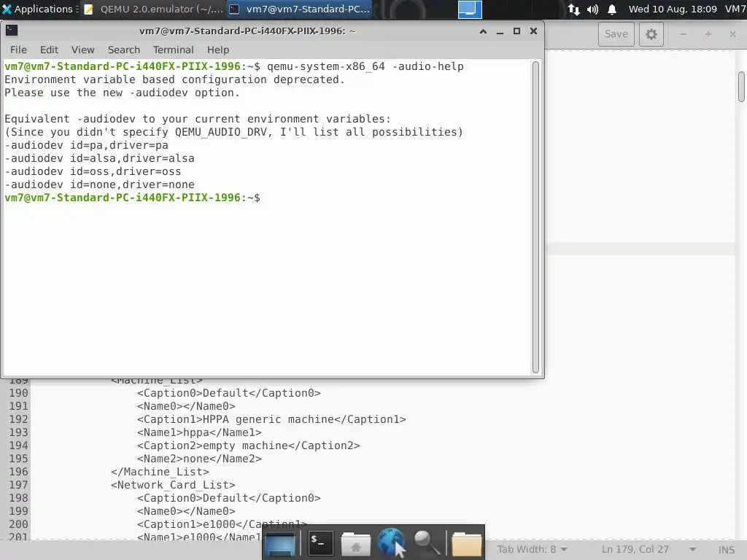
Task: Open the terminal File menu
Action: (18, 50)
